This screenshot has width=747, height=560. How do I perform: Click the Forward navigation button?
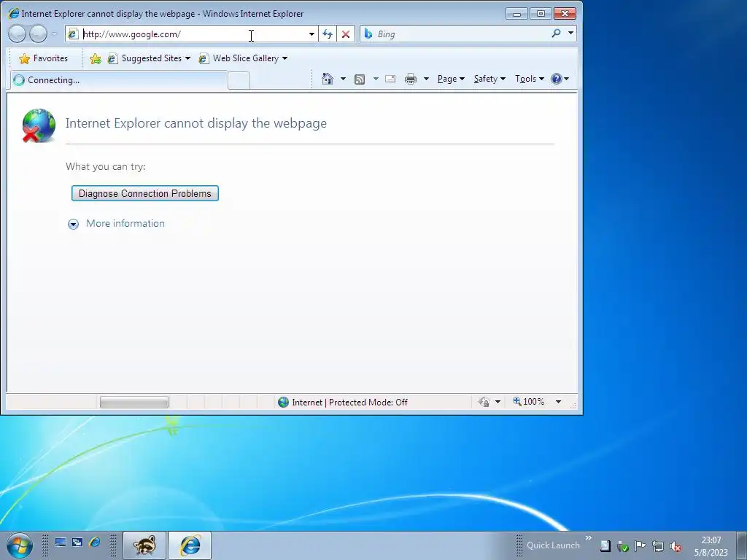[39, 34]
